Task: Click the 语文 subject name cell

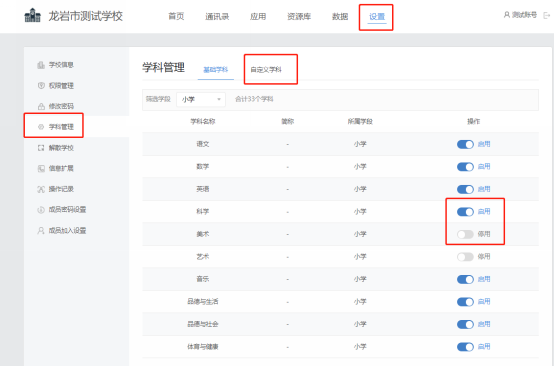Action: click(203, 144)
